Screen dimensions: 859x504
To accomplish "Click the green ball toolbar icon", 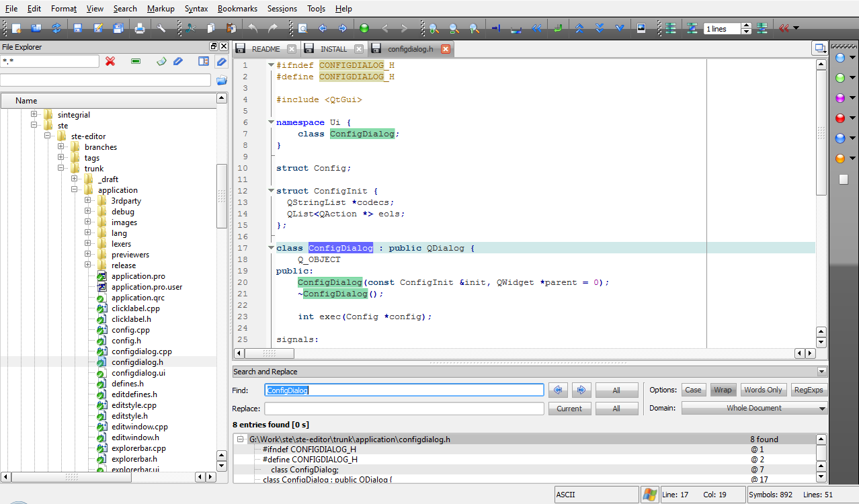I will point(364,28).
